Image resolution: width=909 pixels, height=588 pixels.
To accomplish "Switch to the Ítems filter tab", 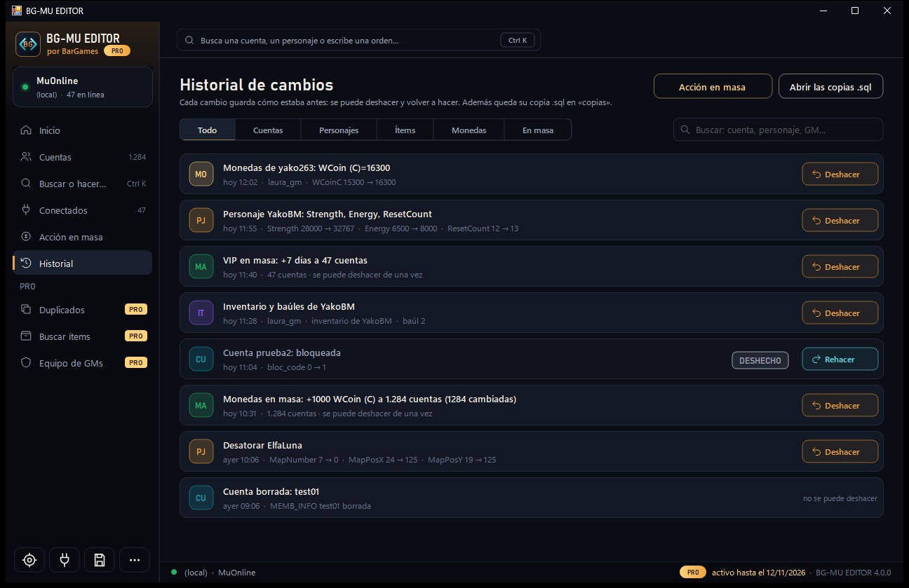I will (x=405, y=130).
